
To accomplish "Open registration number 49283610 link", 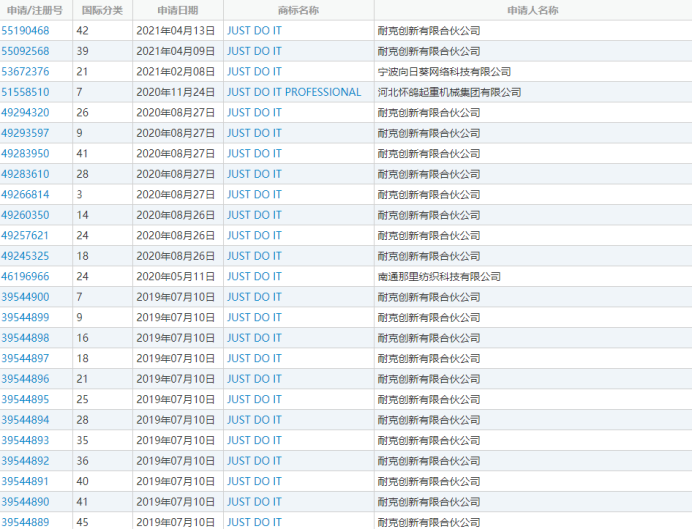I will tap(25, 174).
